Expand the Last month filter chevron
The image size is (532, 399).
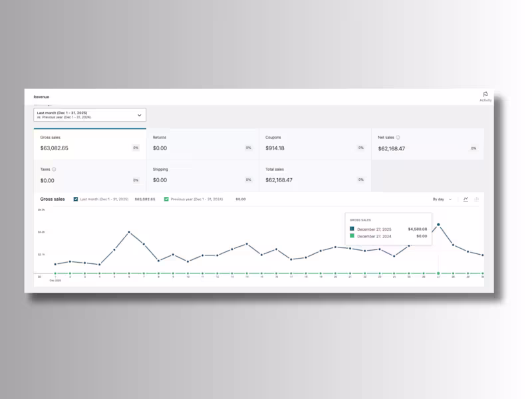click(x=138, y=114)
